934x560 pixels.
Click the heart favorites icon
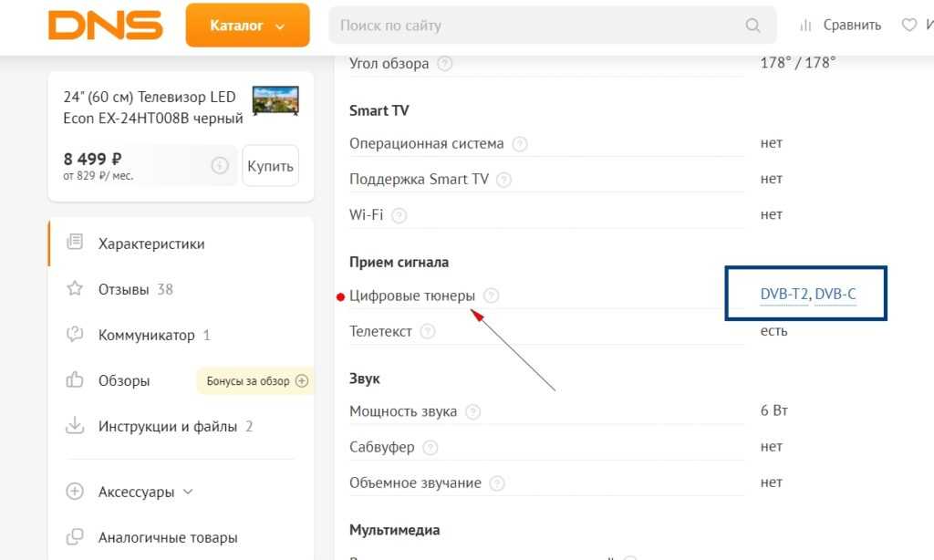[x=909, y=26]
